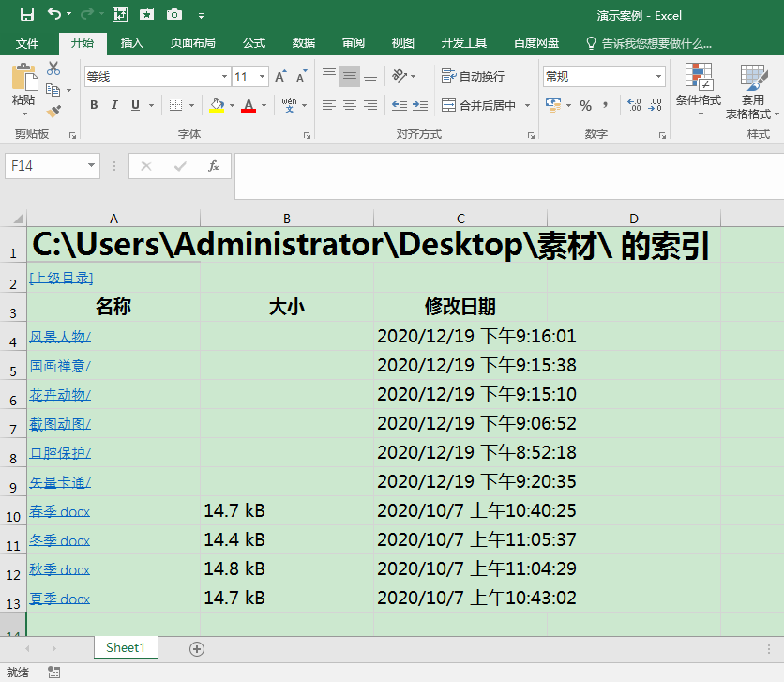Open Format as Table (套用表格格式)
Screen dimensions: 784x682
coord(752,92)
